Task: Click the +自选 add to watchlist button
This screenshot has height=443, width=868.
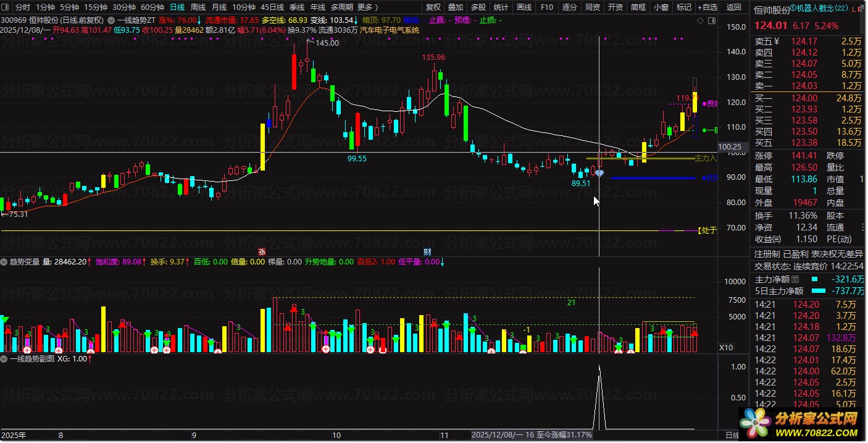Action: point(707,7)
